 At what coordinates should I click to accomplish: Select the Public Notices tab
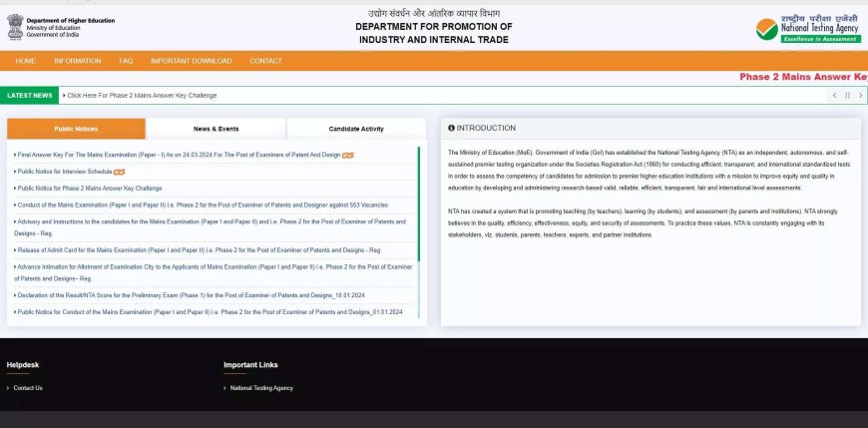click(76, 129)
